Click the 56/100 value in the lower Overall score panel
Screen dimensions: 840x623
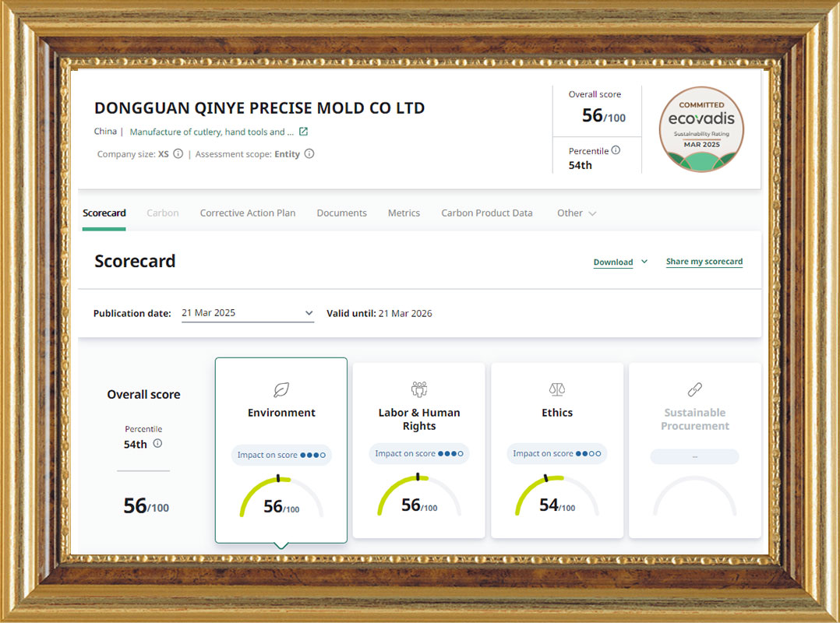(146, 505)
